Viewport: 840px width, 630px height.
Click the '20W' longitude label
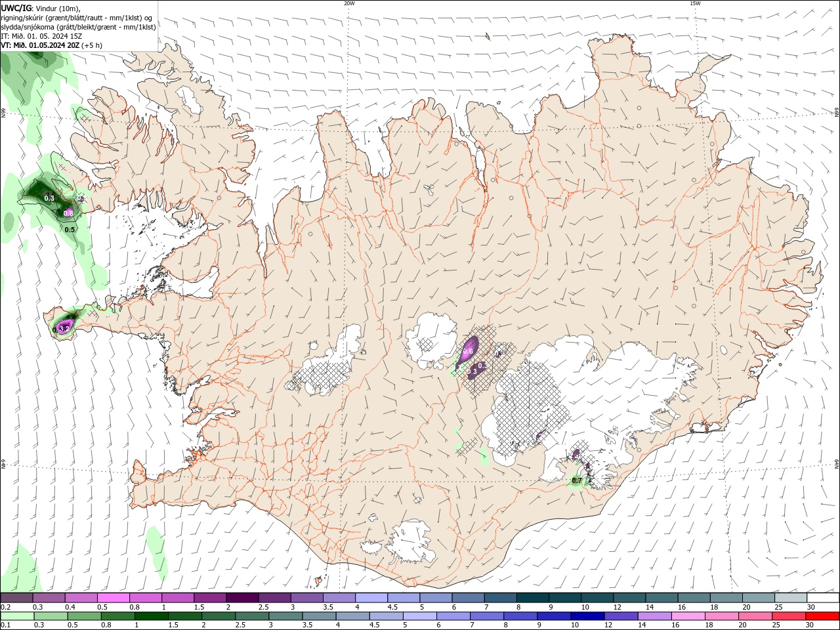(349, 3)
